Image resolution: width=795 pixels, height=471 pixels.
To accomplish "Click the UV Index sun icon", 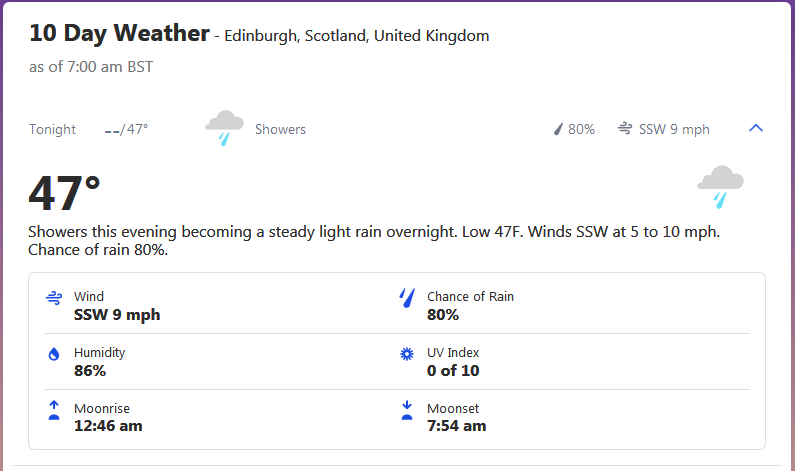I will point(406,354).
